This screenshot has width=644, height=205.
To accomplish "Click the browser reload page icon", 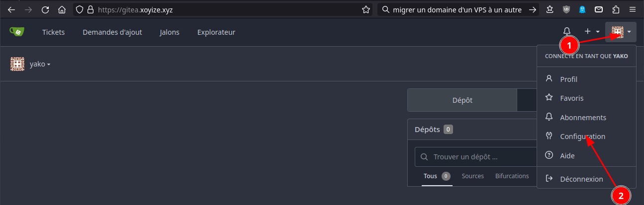I will [45, 9].
